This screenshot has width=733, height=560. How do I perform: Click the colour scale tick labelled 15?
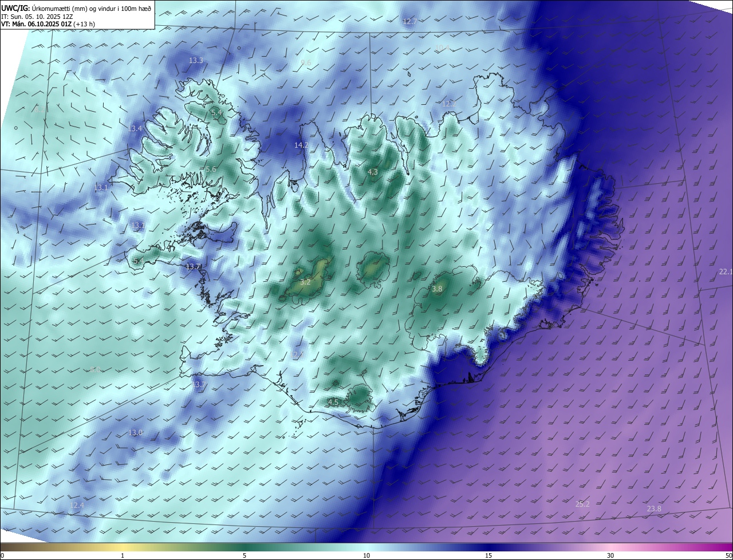pyautogui.click(x=488, y=555)
